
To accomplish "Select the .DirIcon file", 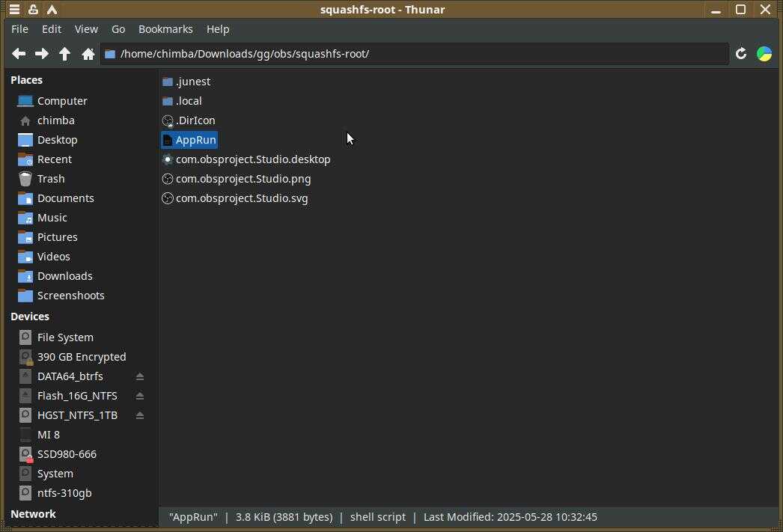I will pos(189,120).
